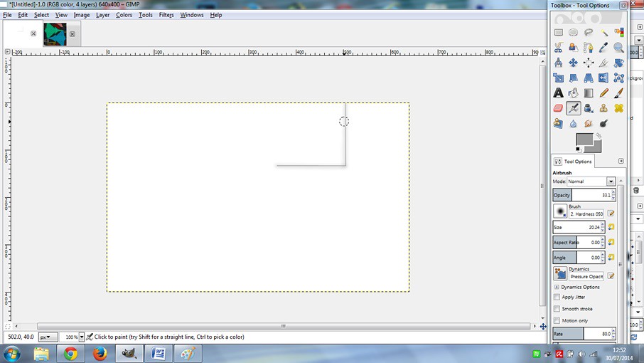The width and height of the screenshot is (644, 363).
Task: Select the Paintbrush tool
Action: click(x=619, y=93)
